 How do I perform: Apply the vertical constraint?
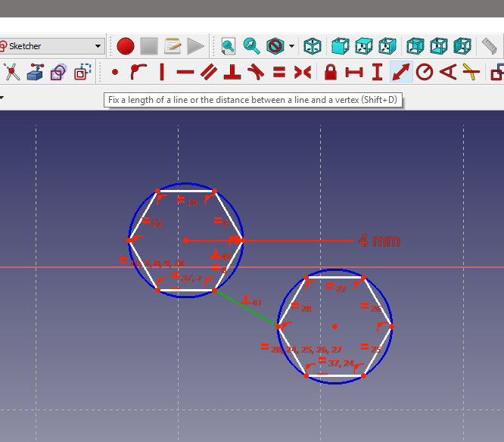coord(162,72)
